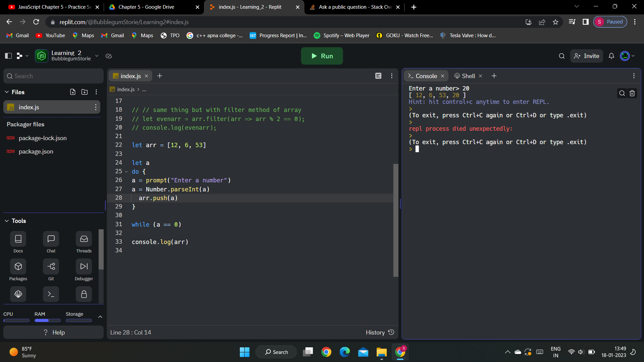Open the Replit header search icon
This screenshot has width=644, height=362.
(x=562, y=56)
